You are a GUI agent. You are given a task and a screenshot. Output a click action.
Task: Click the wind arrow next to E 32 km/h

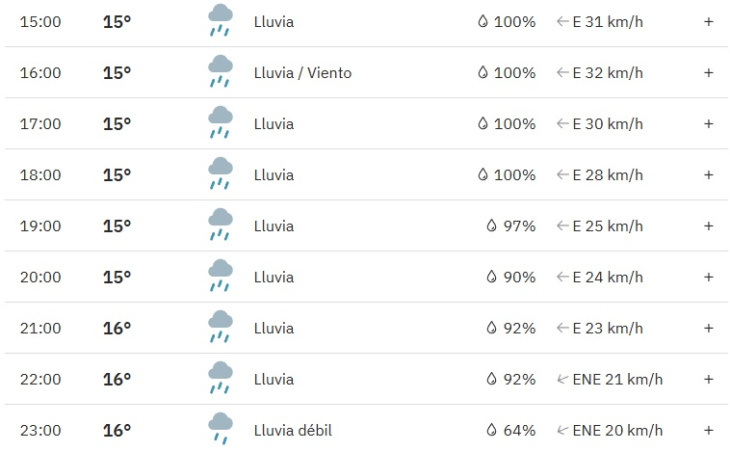(x=562, y=73)
